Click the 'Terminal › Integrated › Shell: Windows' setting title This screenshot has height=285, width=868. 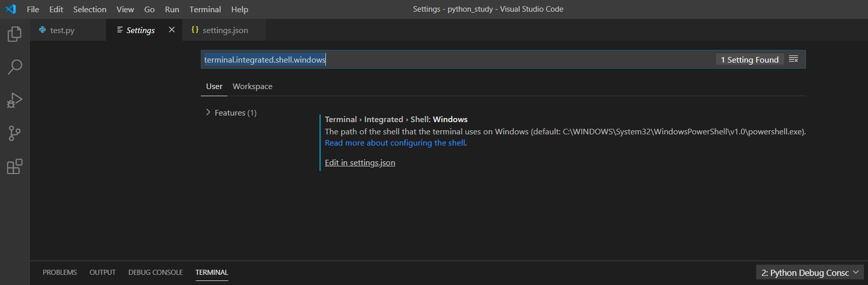point(396,119)
